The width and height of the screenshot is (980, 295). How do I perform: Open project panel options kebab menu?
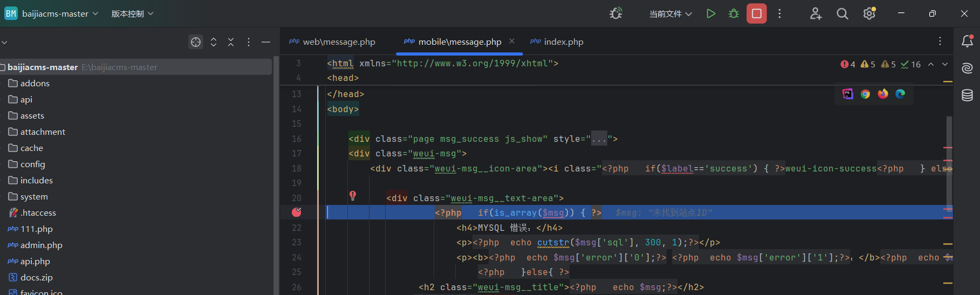click(x=248, y=42)
